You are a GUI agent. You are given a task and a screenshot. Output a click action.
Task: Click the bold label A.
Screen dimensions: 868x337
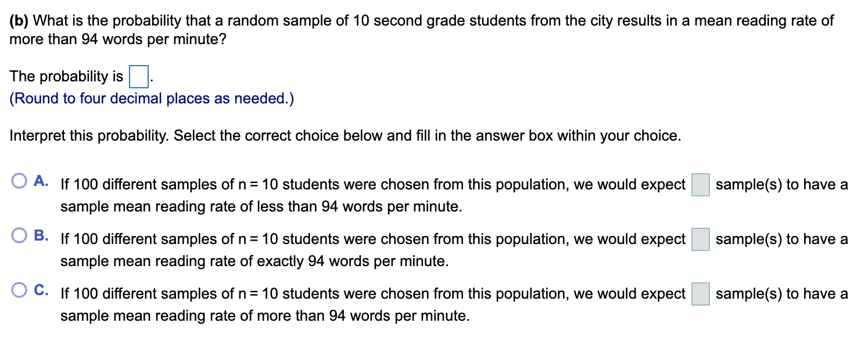(39, 181)
